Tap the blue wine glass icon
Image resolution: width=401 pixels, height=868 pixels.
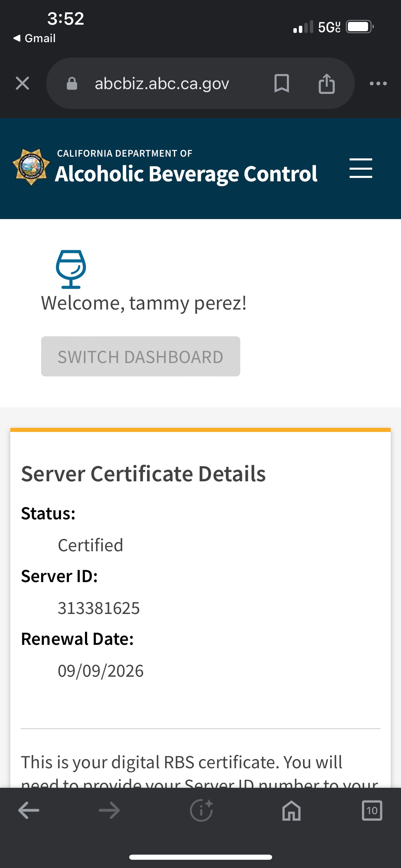point(71,269)
